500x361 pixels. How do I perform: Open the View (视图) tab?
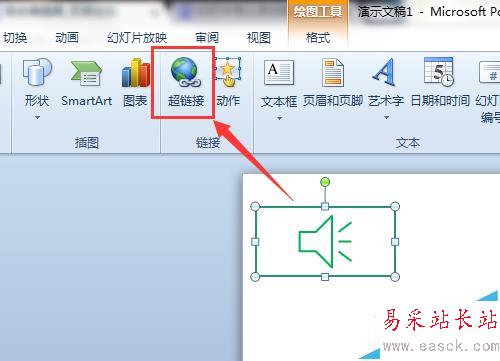pos(259,38)
